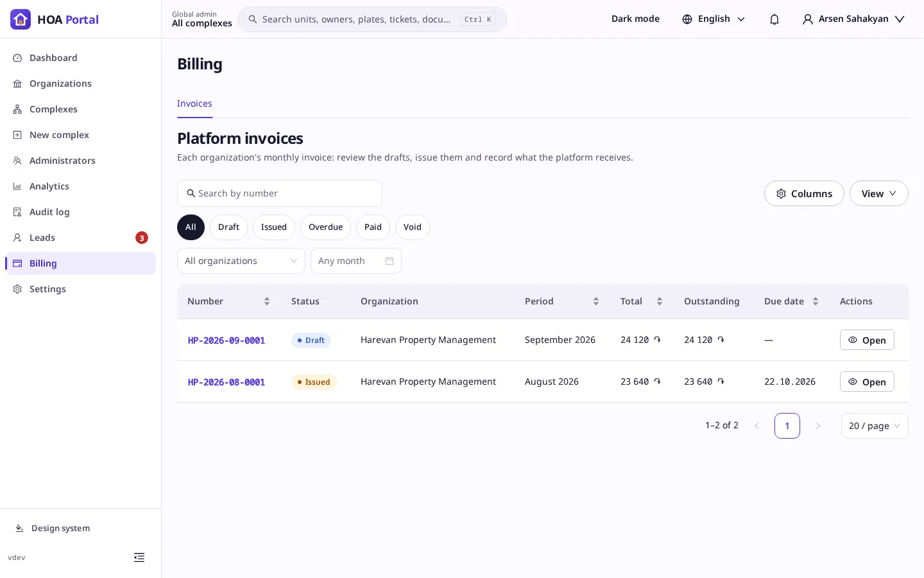Open invoice HP-2026-08-0001 with Open button
The image size is (924, 578).
[867, 381]
